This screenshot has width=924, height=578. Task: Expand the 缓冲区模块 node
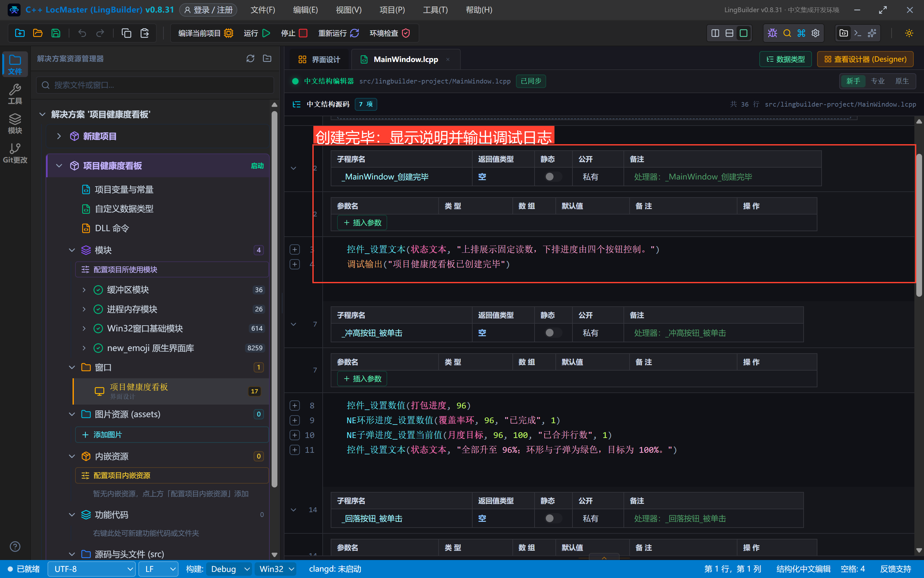tap(84, 290)
